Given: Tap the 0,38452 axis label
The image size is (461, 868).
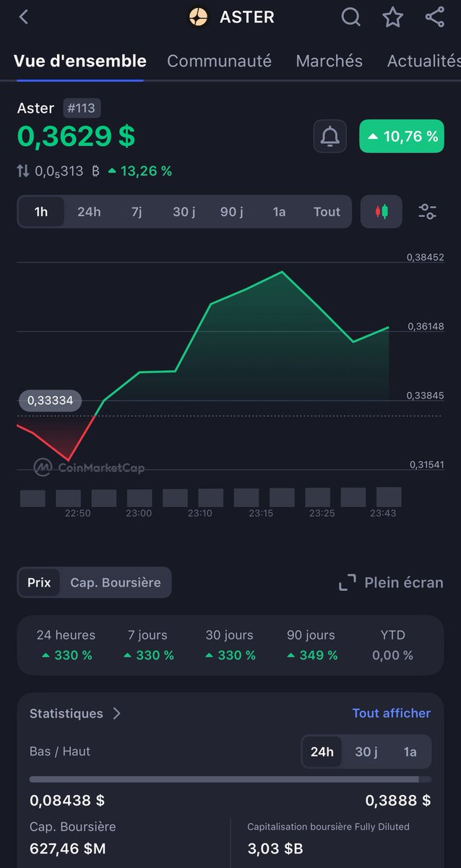Looking at the screenshot, I should pyautogui.click(x=425, y=257).
